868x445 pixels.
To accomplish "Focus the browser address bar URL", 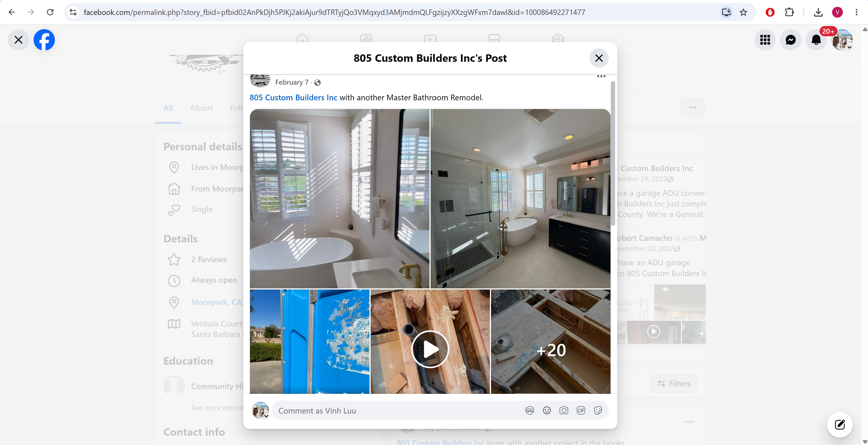I will point(334,12).
